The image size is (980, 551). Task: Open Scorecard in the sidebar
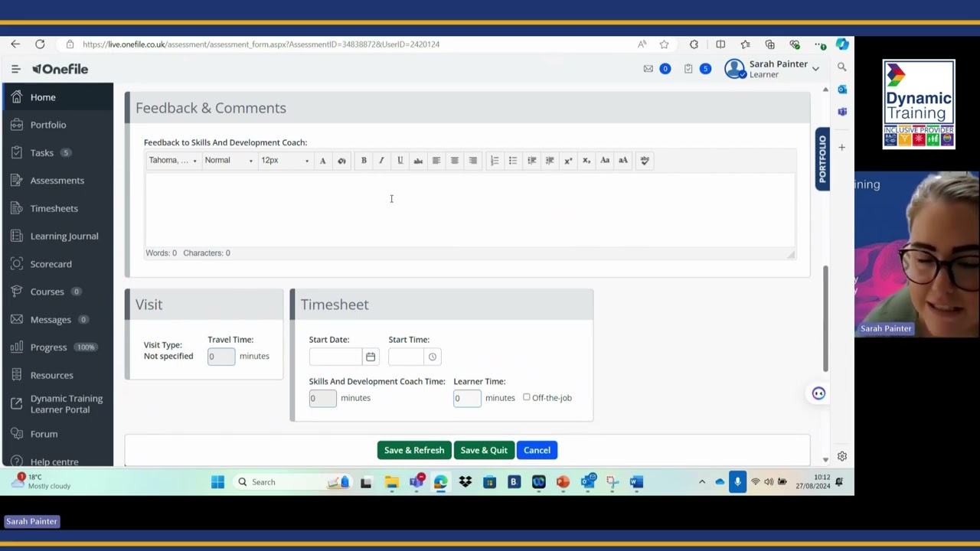[x=57, y=264]
